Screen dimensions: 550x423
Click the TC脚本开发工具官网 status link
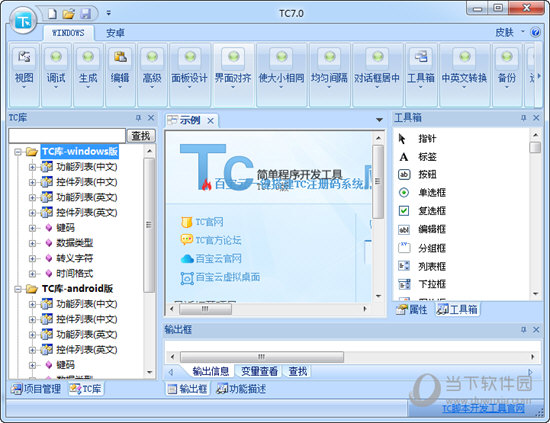tap(483, 409)
